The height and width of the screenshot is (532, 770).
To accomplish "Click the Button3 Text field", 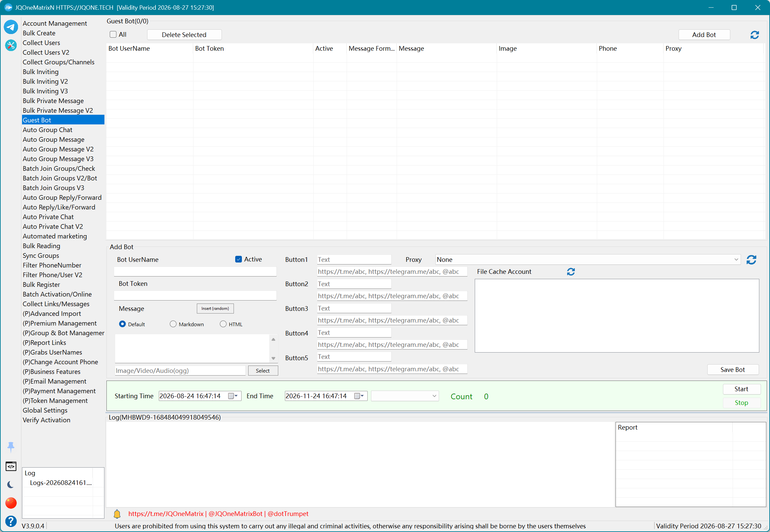I will (354, 308).
